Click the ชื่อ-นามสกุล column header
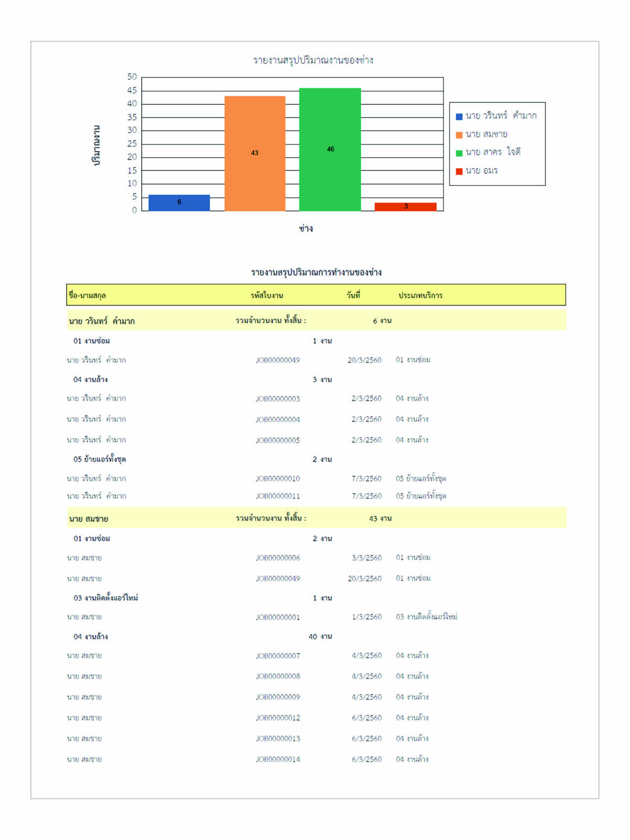The height and width of the screenshot is (840, 630). [87, 295]
